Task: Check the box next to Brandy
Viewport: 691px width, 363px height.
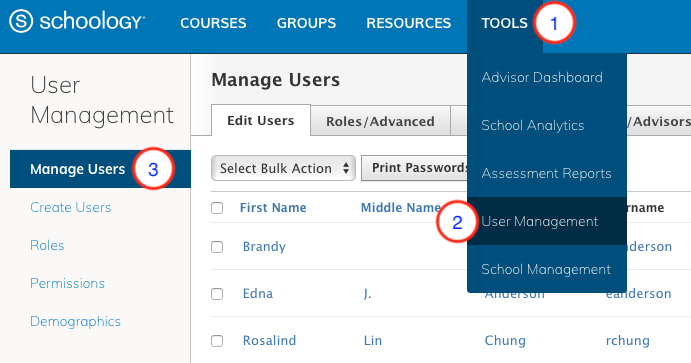Action: pos(217,247)
